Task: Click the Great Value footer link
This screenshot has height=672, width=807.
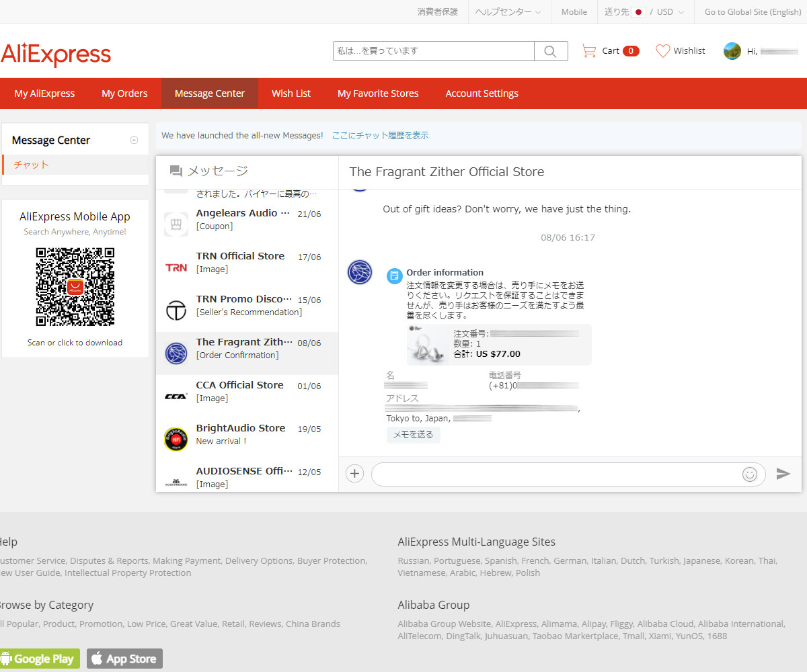Action: (x=193, y=624)
